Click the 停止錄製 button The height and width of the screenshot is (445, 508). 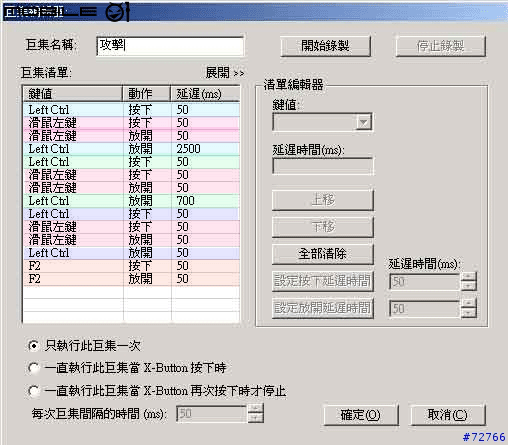(x=440, y=46)
